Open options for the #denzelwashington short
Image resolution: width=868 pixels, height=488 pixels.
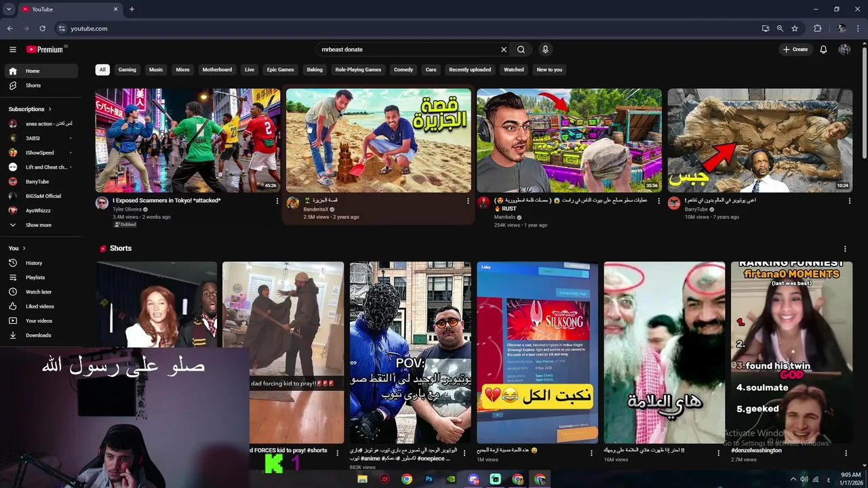[846, 453]
